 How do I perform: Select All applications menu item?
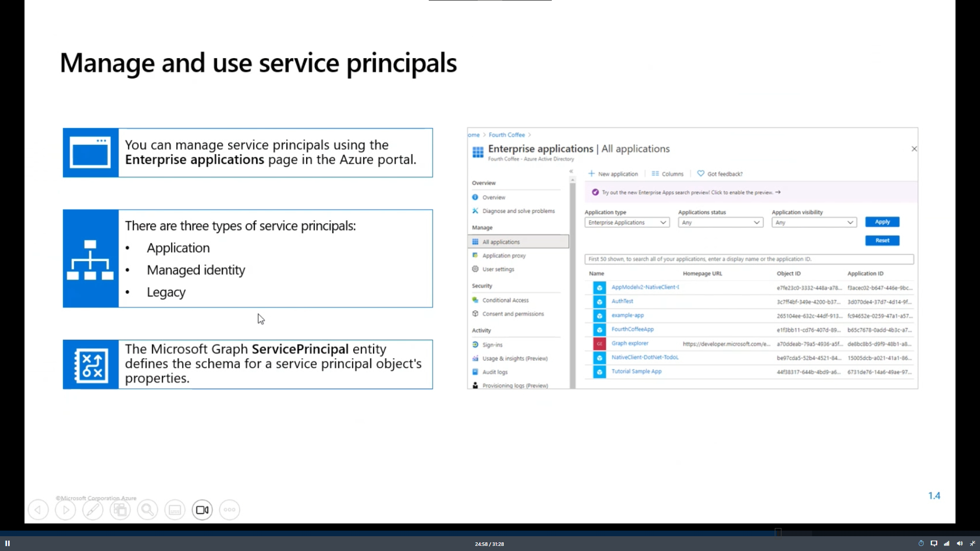click(x=518, y=242)
